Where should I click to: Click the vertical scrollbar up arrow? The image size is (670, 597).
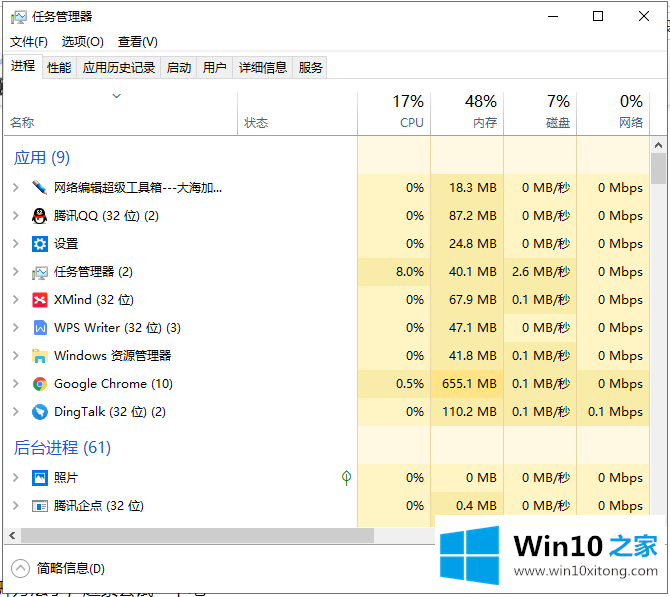(658, 145)
